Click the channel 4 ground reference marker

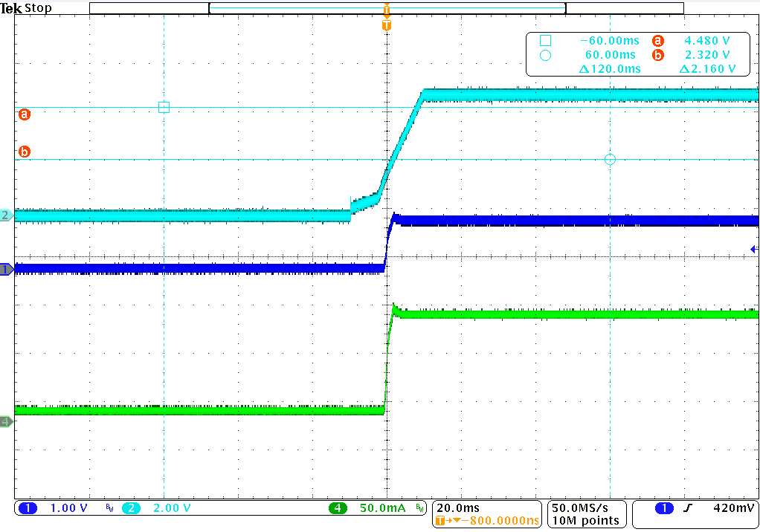click(6, 421)
